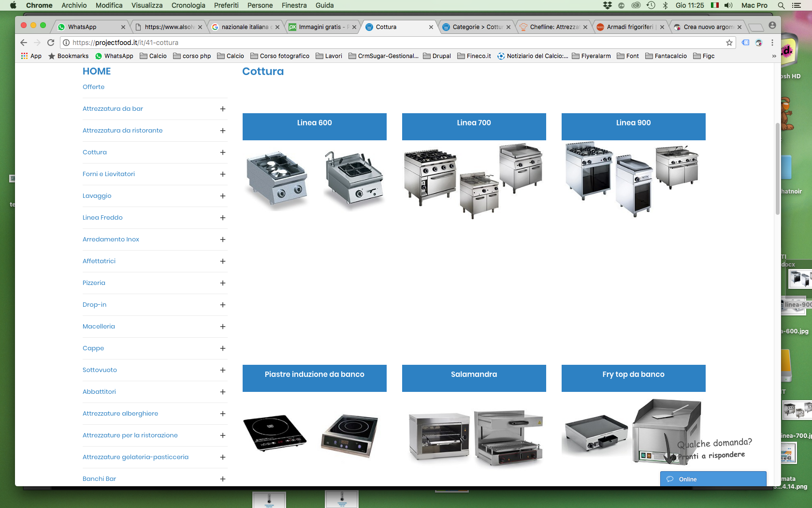Expand the Abbattitori category
812x508 pixels.
click(223, 392)
